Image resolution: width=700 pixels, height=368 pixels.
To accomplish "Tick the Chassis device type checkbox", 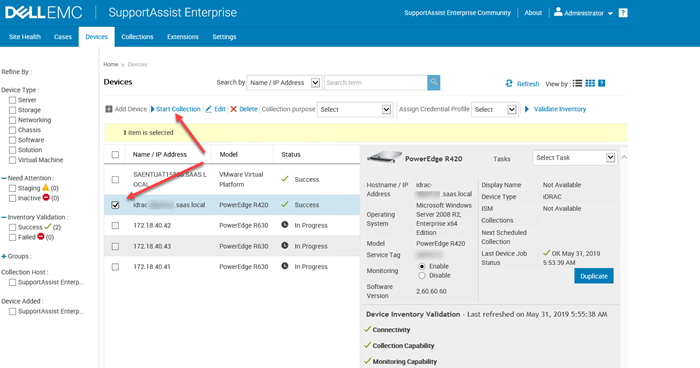I will 12,130.
